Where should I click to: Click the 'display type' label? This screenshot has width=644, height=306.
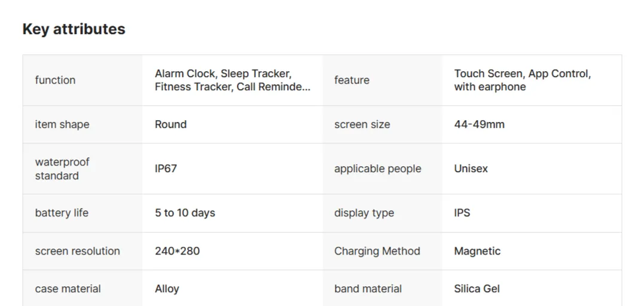coord(364,213)
